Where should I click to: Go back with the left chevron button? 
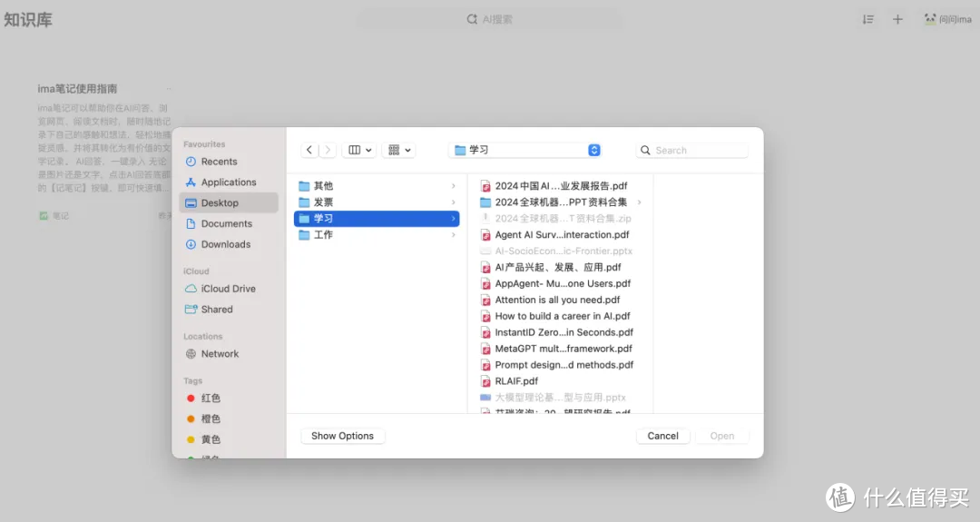[x=309, y=150]
